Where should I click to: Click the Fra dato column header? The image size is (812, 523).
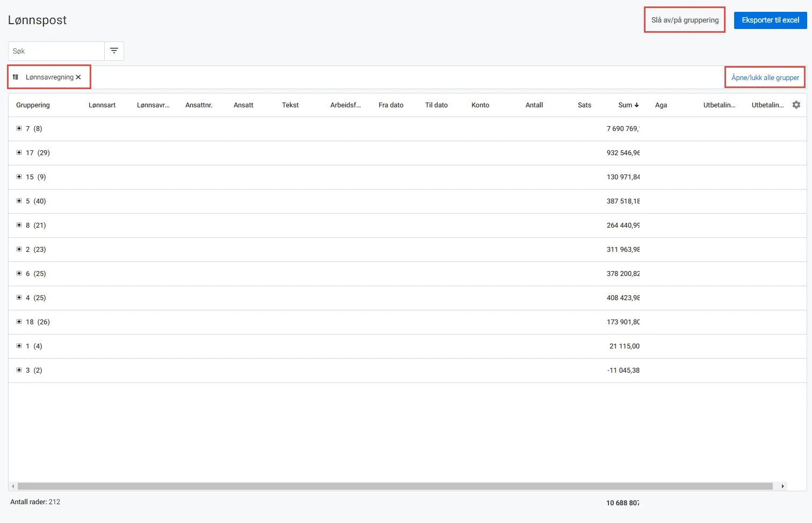(x=391, y=105)
